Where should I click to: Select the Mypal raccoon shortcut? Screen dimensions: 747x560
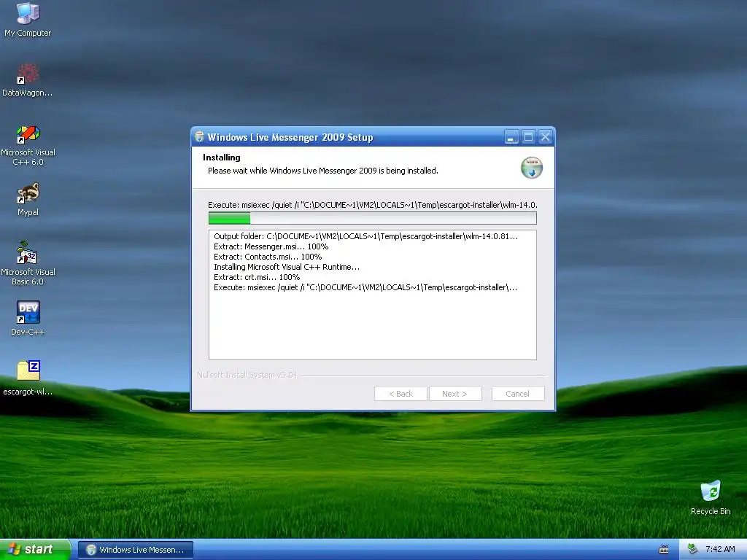pyautogui.click(x=28, y=200)
